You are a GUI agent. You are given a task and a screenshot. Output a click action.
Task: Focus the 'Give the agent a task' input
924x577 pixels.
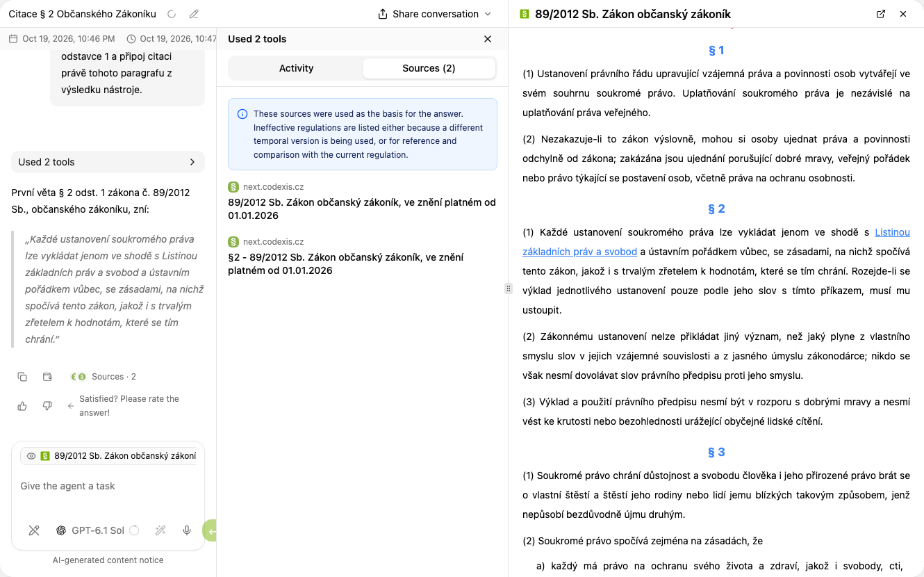tap(108, 486)
